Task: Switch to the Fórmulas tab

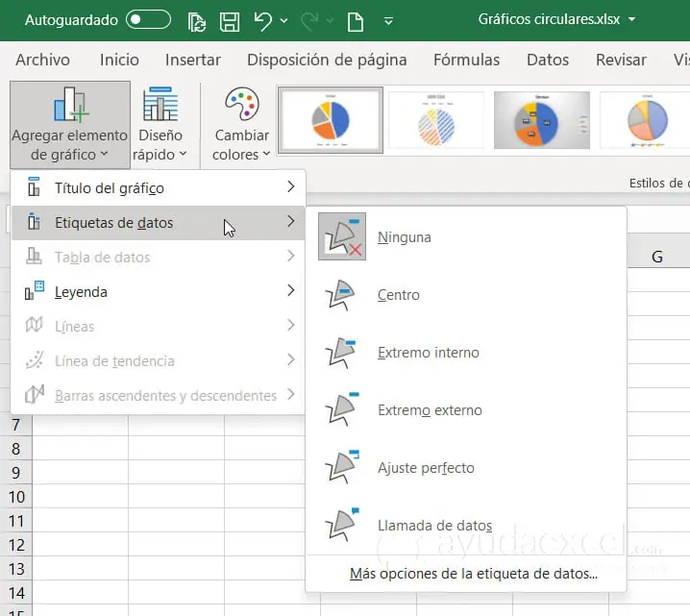Action: 466,60
